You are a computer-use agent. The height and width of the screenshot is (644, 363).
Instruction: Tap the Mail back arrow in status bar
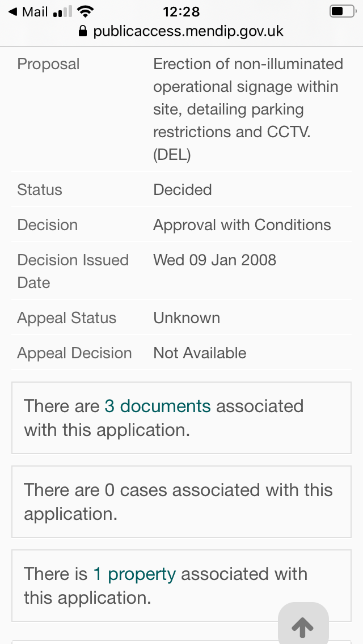12,12
